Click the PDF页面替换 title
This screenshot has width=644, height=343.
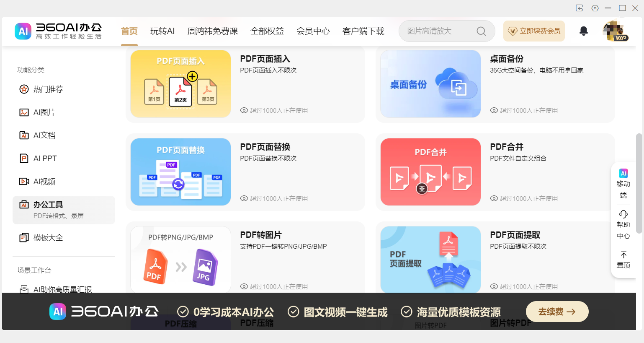265,147
